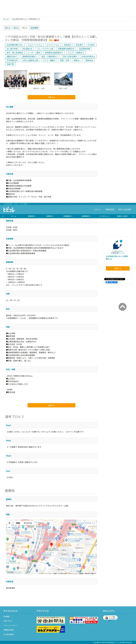Click the 服装自由 tag
The width and height of the screenshot is (136, 644).
click(89, 60)
